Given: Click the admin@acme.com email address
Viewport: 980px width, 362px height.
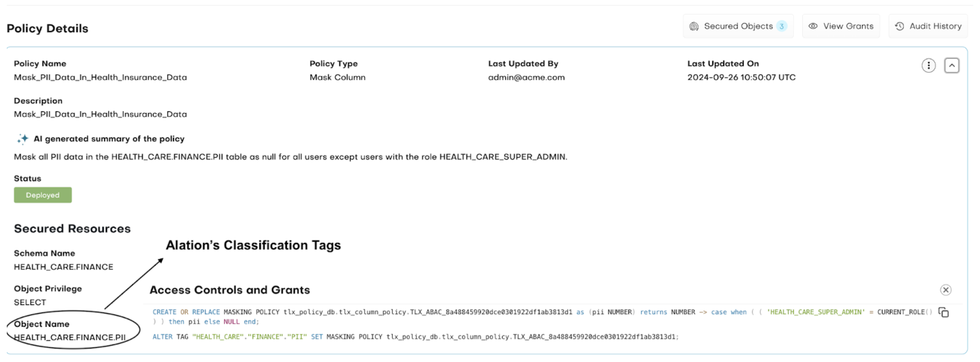Looking at the screenshot, I should (x=526, y=77).
